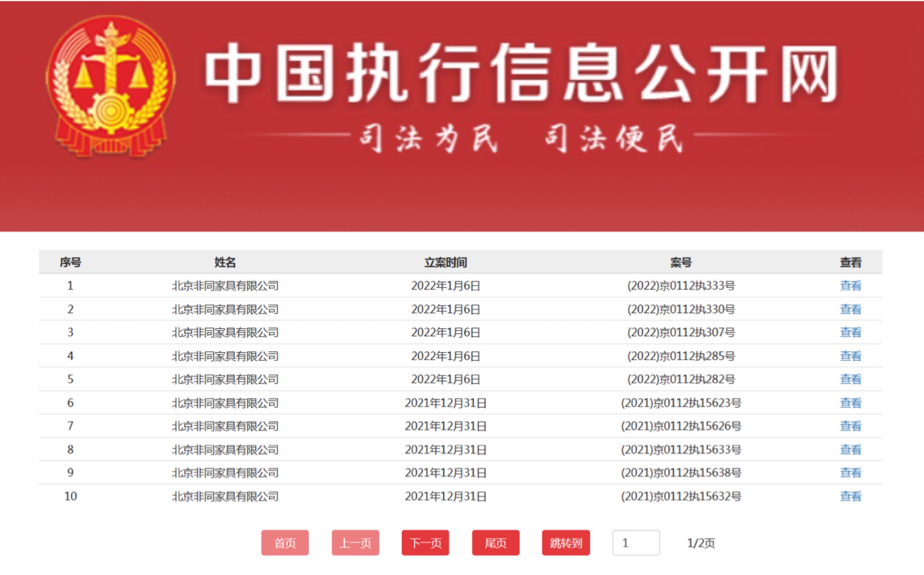View details of case 京0112执307号
Viewport: 924px width, 575px height.
pyautogui.click(x=851, y=332)
